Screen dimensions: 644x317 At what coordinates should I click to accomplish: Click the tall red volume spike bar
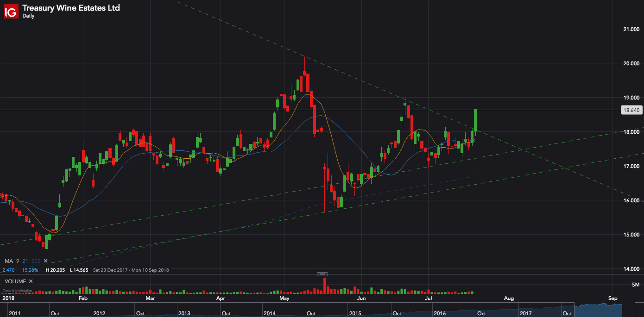click(x=325, y=286)
